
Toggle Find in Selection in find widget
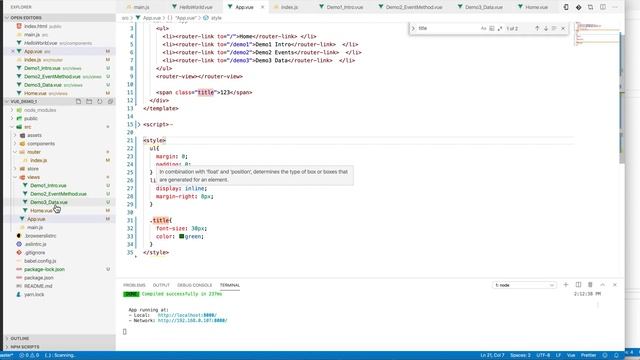pos(554,28)
